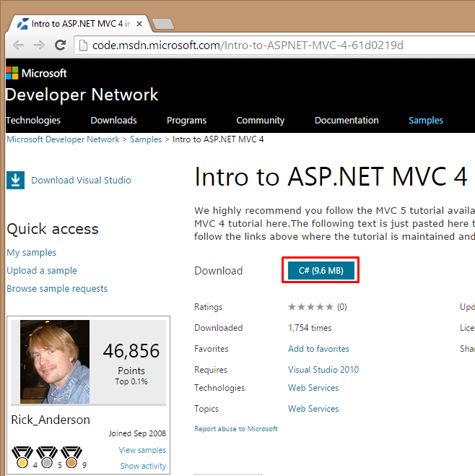Click the address bar URL field
The width and height of the screenshot is (475, 476).
coord(274,46)
